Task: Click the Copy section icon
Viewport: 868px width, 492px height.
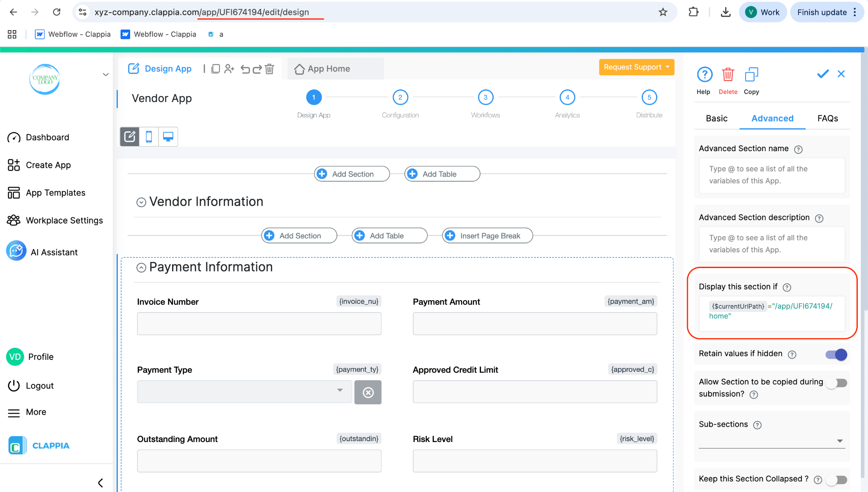Action: 751,75
